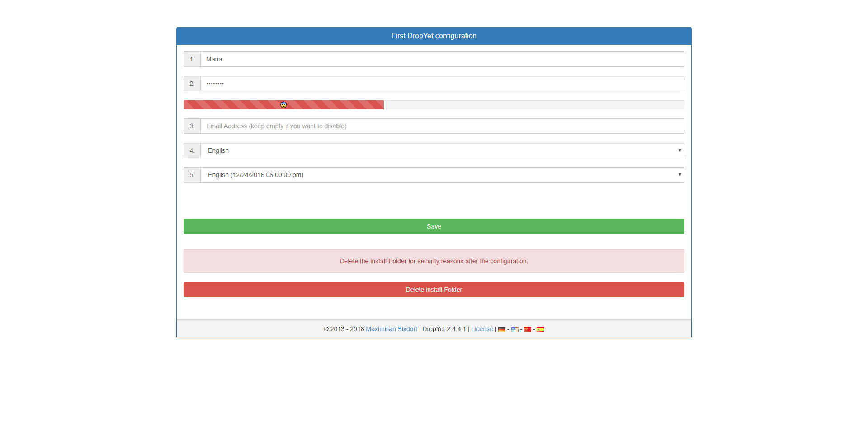Choose Spanish by clicking its flag

pyautogui.click(x=540, y=329)
